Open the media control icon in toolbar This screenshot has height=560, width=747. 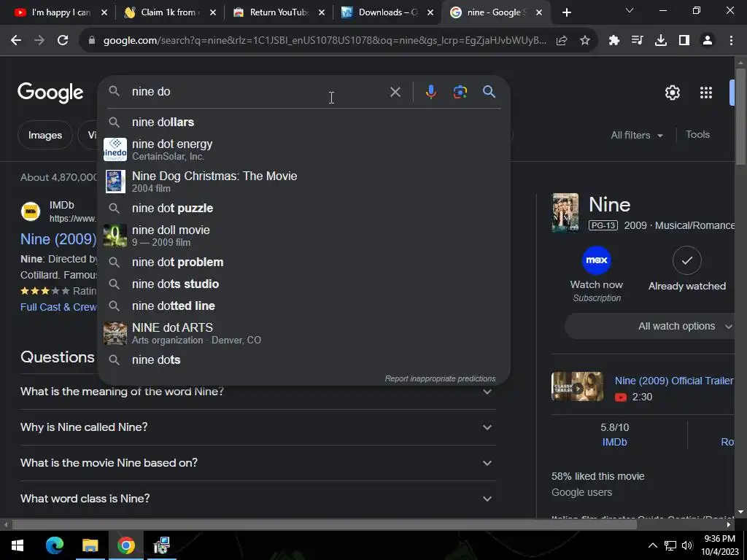pyautogui.click(x=637, y=41)
